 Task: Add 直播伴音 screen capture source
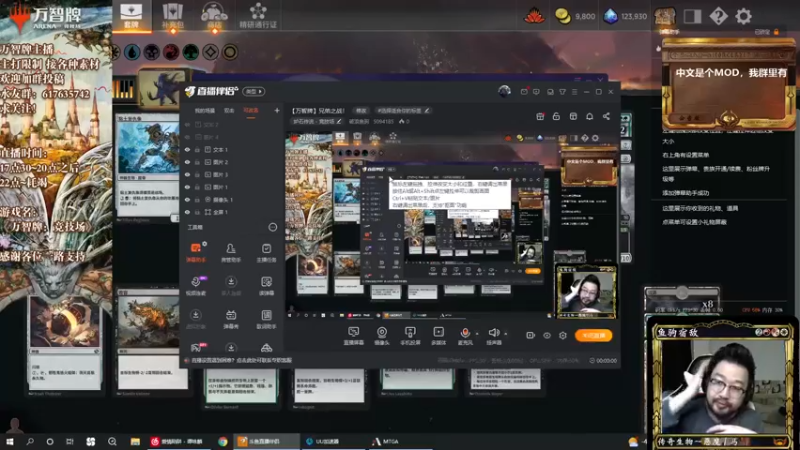click(x=353, y=336)
